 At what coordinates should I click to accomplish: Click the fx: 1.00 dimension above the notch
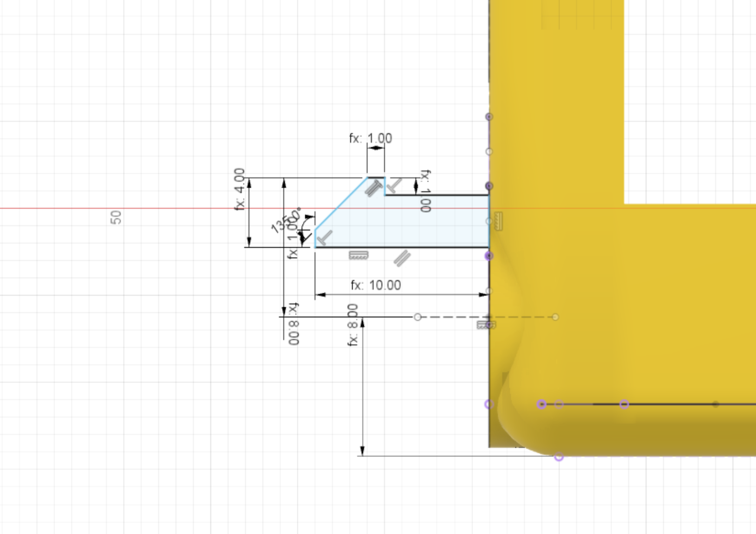(371, 138)
